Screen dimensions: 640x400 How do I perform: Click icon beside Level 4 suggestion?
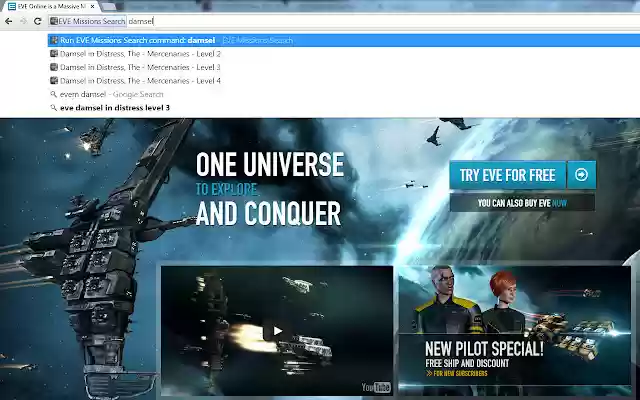click(x=53, y=80)
